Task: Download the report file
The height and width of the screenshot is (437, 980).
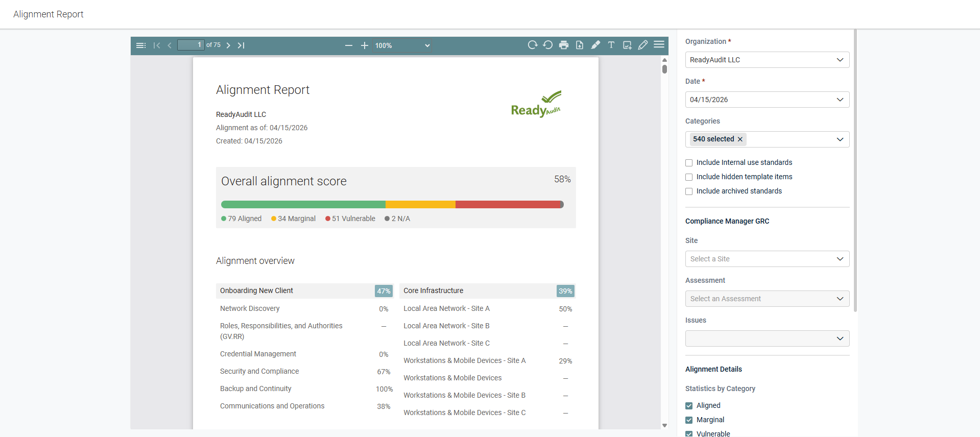Action: coord(579,45)
